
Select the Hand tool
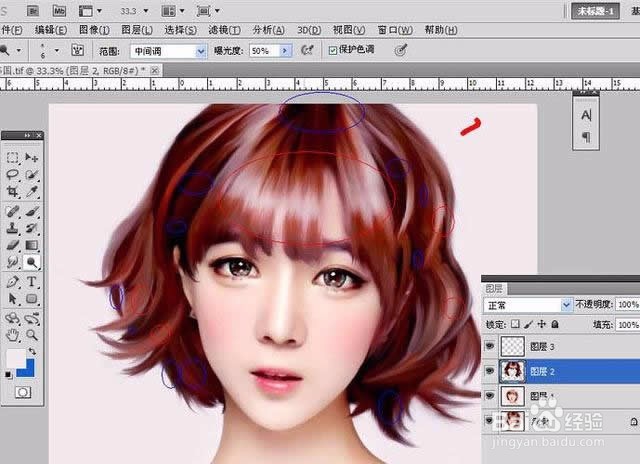[x=13, y=335]
